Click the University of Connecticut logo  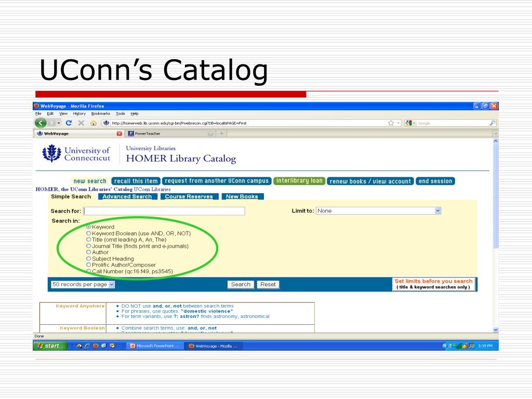(x=77, y=154)
